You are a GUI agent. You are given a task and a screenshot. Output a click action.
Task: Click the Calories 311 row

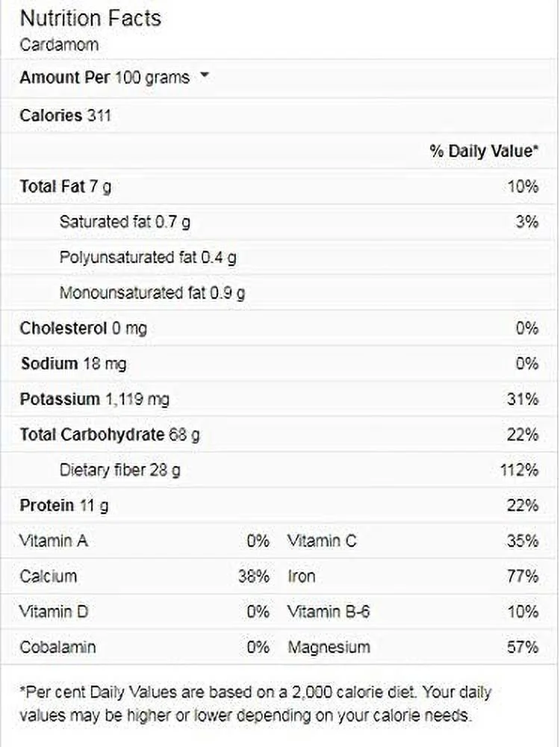[x=66, y=116]
